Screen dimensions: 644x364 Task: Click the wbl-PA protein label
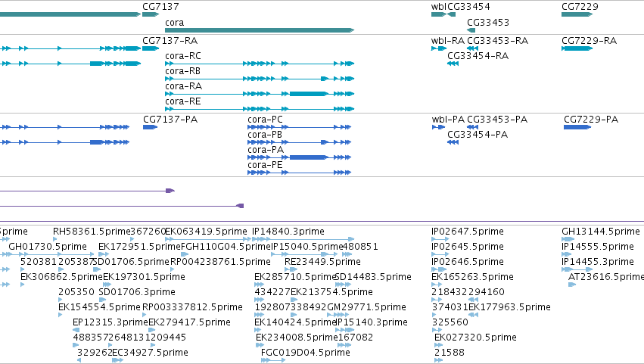tap(448, 119)
